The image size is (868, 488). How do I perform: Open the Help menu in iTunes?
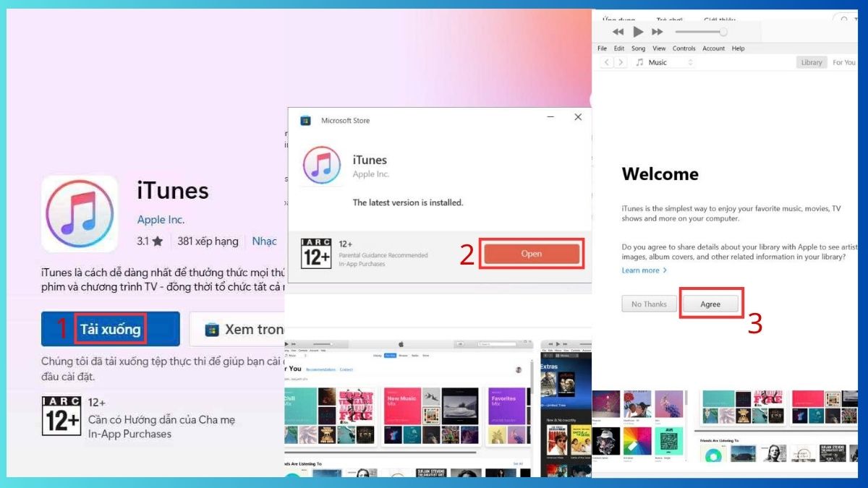pyautogui.click(x=738, y=48)
